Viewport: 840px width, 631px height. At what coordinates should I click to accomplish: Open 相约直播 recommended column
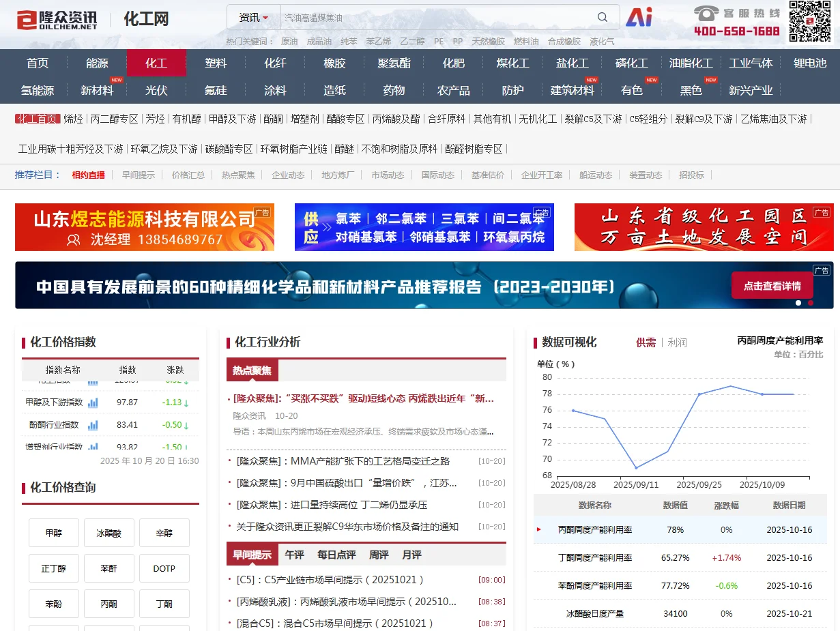pyautogui.click(x=89, y=175)
